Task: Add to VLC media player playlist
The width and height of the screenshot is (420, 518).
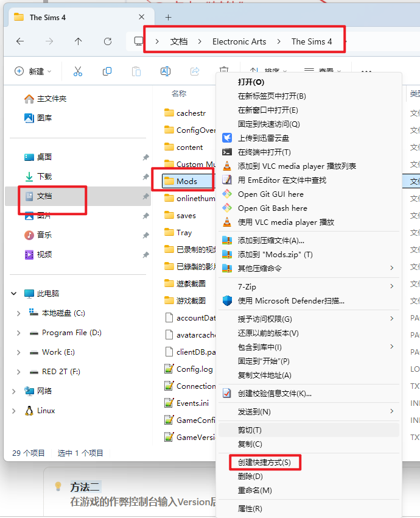Action: (x=297, y=166)
